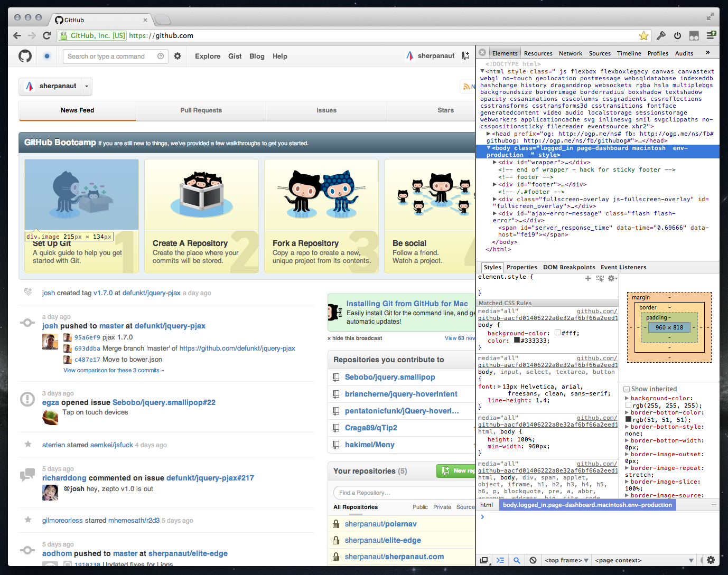Open the Styles pane gear dropdown

612,278
